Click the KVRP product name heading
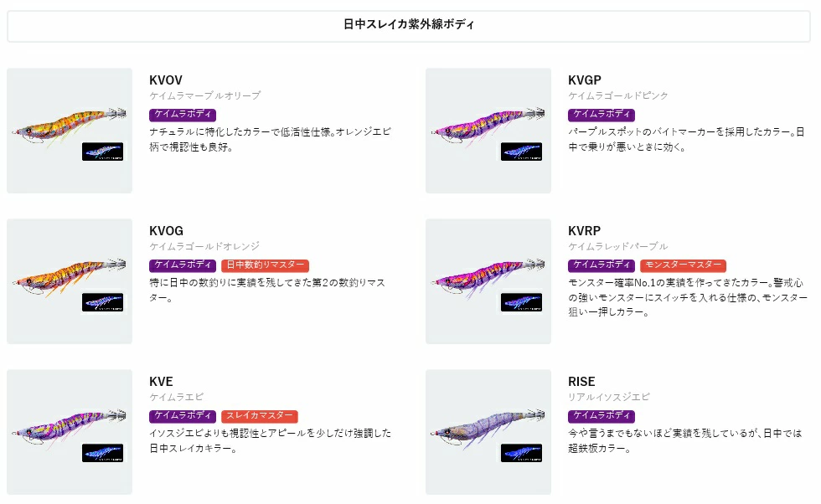821x504 pixels. (x=585, y=231)
